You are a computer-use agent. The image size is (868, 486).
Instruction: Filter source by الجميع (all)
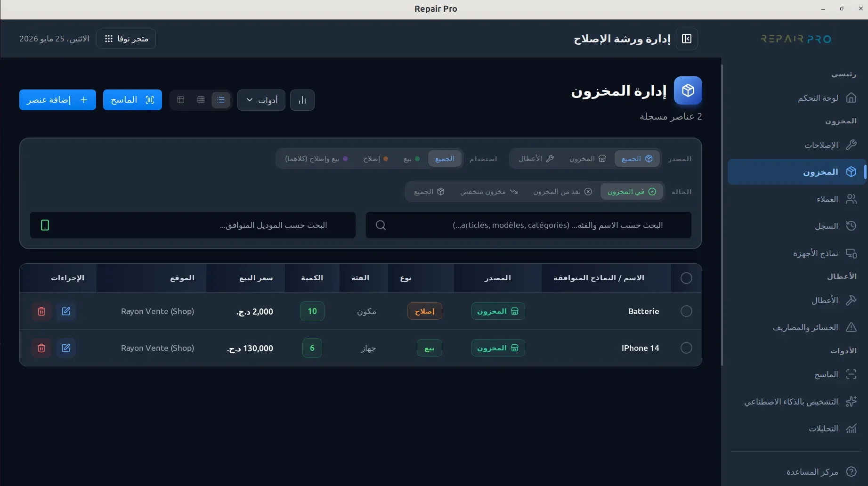637,159
